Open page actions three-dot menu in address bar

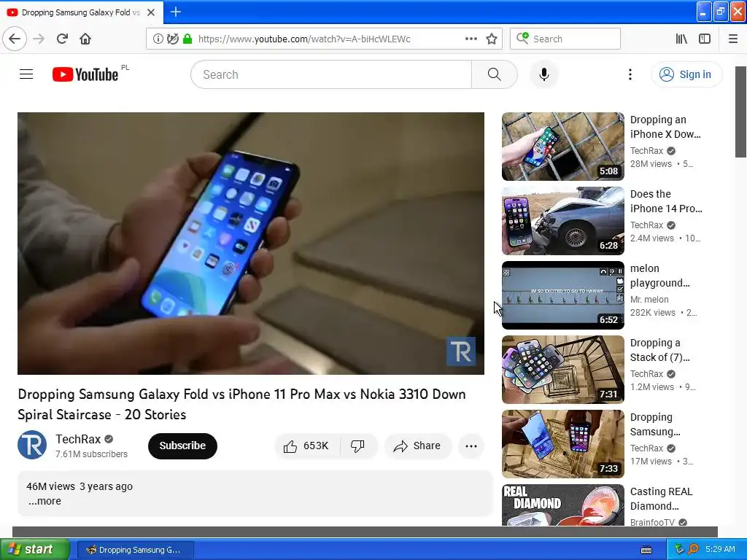pos(471,39)
